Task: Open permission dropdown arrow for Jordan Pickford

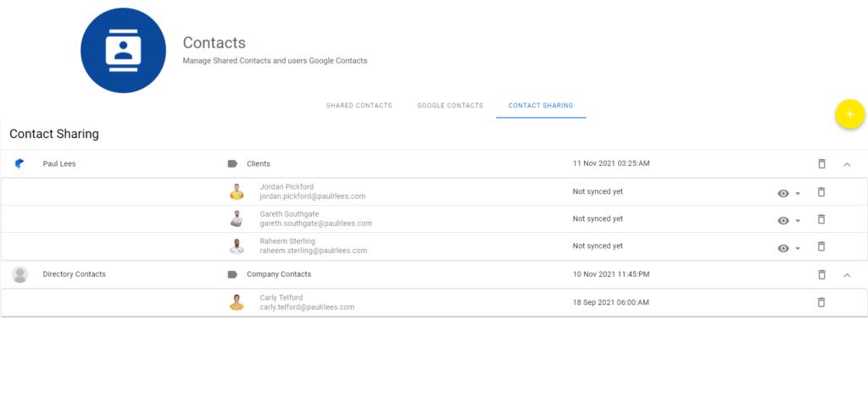Action: (x=798, y=193)
